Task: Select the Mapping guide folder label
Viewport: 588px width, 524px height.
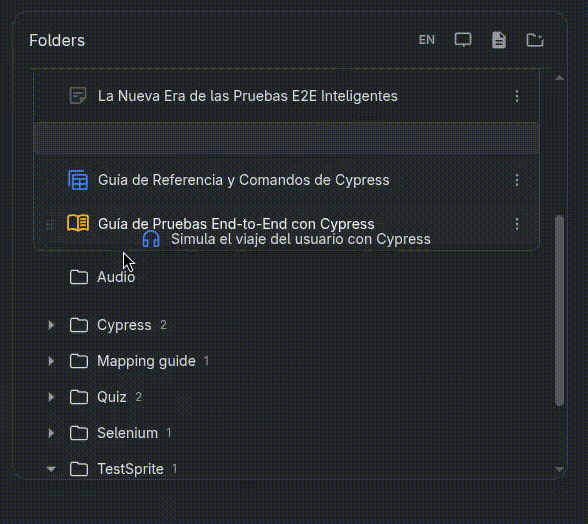Action: click(146, 361)
